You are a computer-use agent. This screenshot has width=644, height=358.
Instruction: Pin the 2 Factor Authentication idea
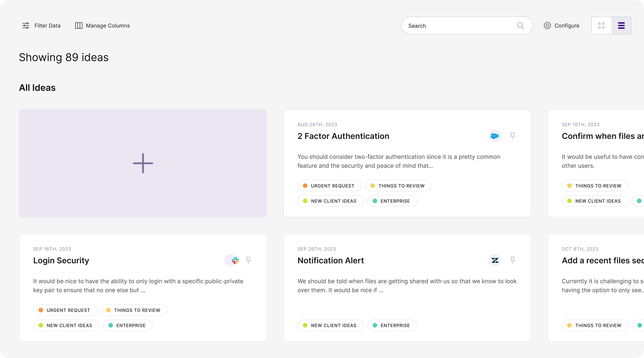pyautogui.click(x=513, y=136)
